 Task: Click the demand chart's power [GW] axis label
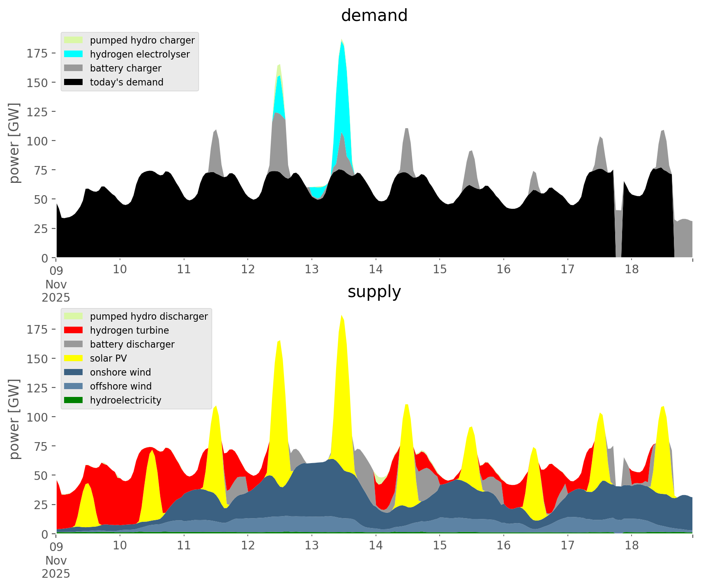[x=14, y=143]
